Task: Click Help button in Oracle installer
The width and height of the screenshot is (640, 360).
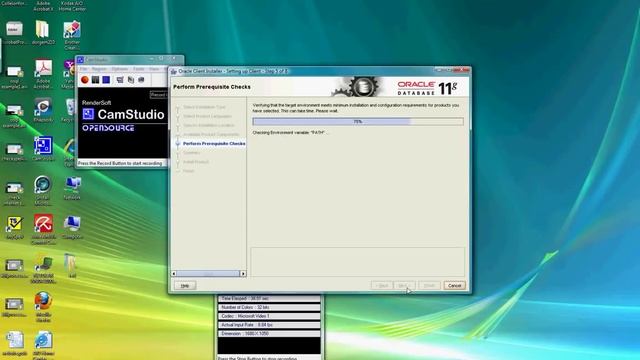Action: 185,285
